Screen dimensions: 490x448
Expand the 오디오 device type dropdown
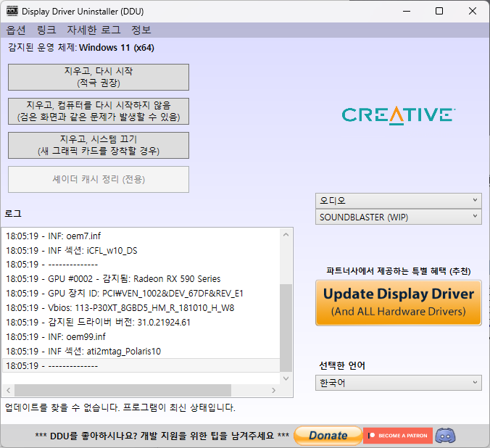click(399, 201)
